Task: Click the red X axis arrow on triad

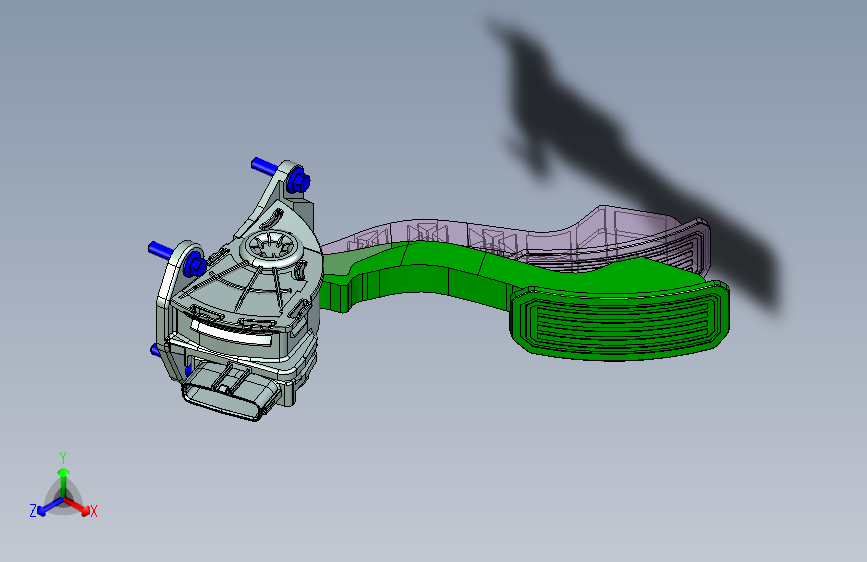Action: pos(77,506)
